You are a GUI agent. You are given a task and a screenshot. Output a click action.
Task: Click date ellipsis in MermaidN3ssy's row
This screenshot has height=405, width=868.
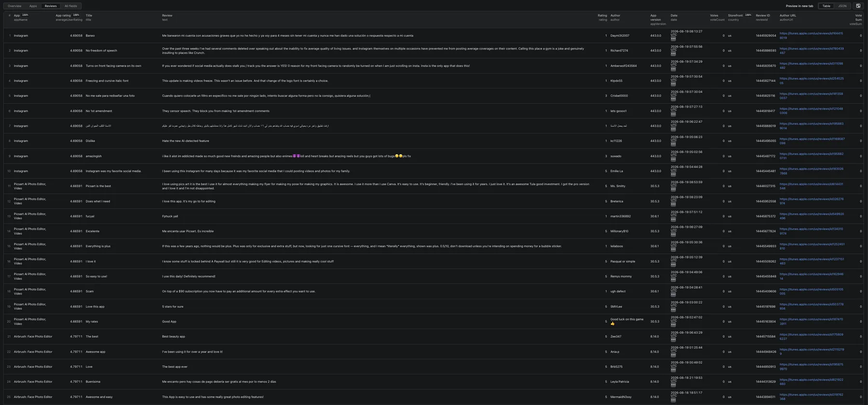click(x=673, y=400)
